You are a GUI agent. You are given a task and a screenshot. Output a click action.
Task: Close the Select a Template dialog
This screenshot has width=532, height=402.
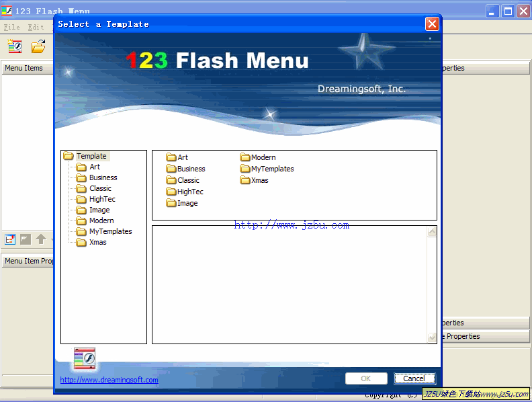432,24
